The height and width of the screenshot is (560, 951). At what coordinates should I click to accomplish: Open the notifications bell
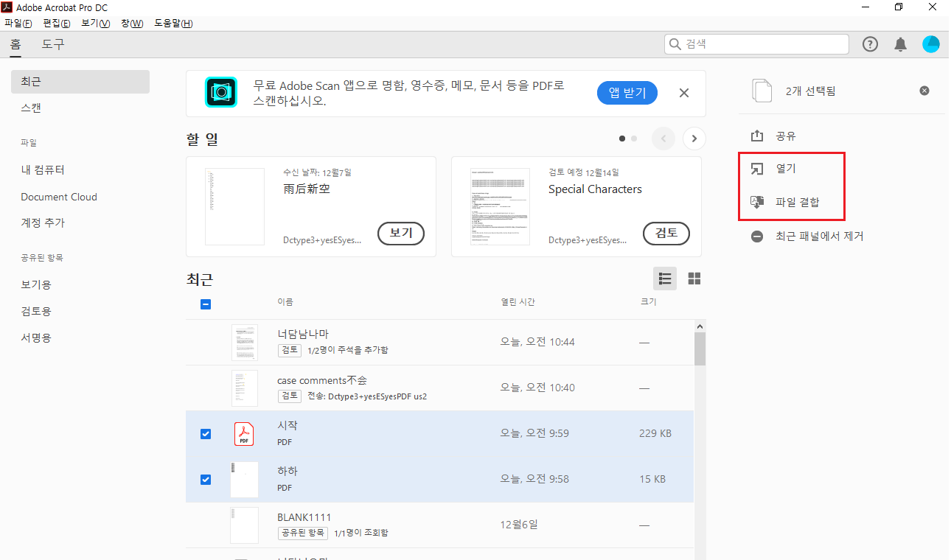900,44
